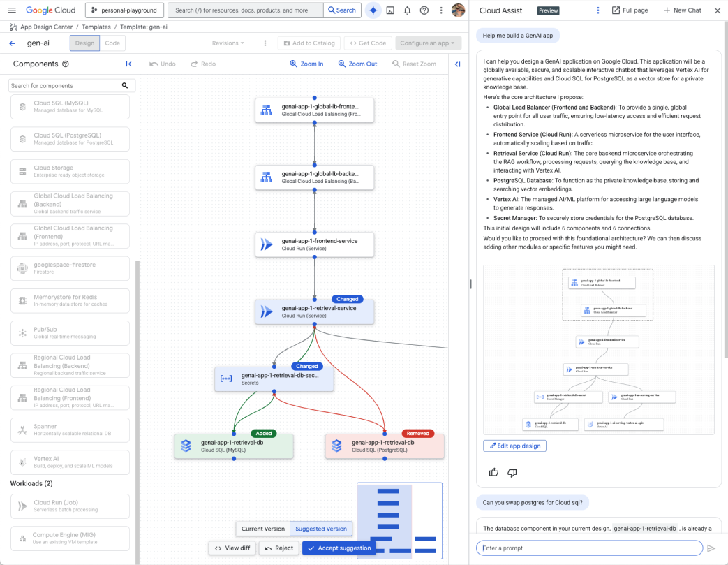The width and height of the screenshot is (728, 565).
Task: Switch to Code view
Action: (112, 43)
